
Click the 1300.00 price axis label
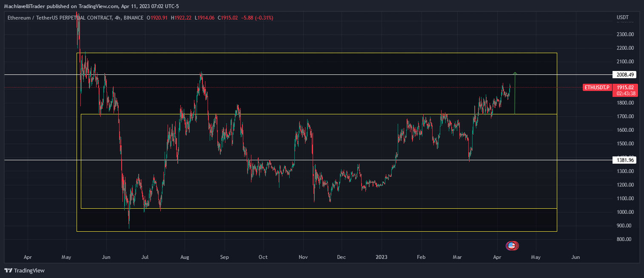click(625, 171)
